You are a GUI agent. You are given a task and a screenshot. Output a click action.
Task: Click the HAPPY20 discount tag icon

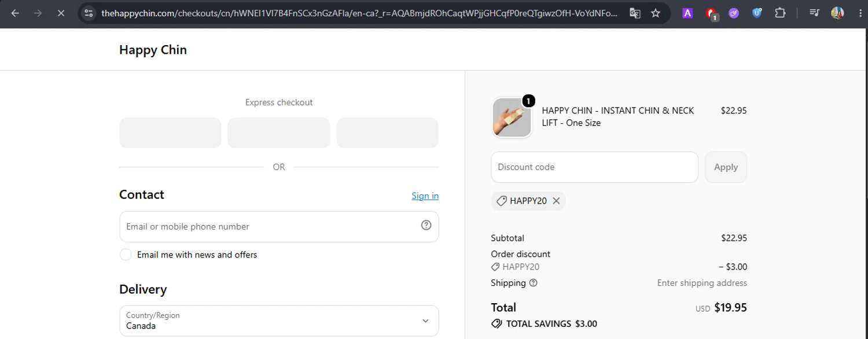pos(502,201)
